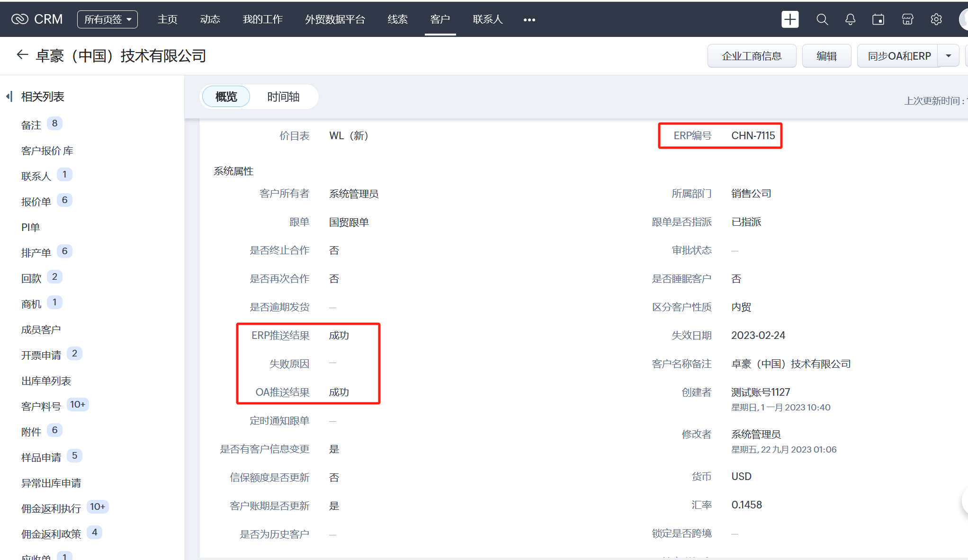Click the 编辑 button
The height and width of the screenshot is (560, 968).
point(826,56)
